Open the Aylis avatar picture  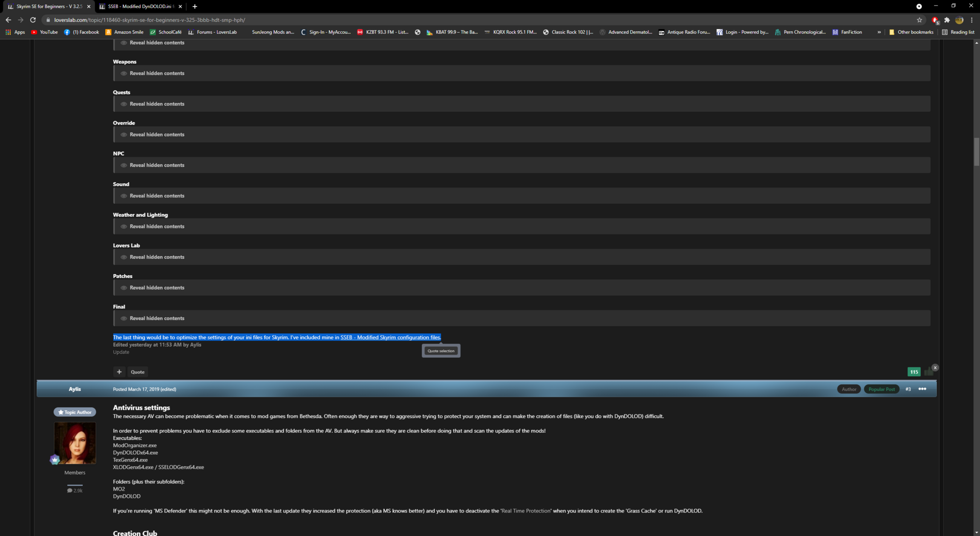click(75, 443)
